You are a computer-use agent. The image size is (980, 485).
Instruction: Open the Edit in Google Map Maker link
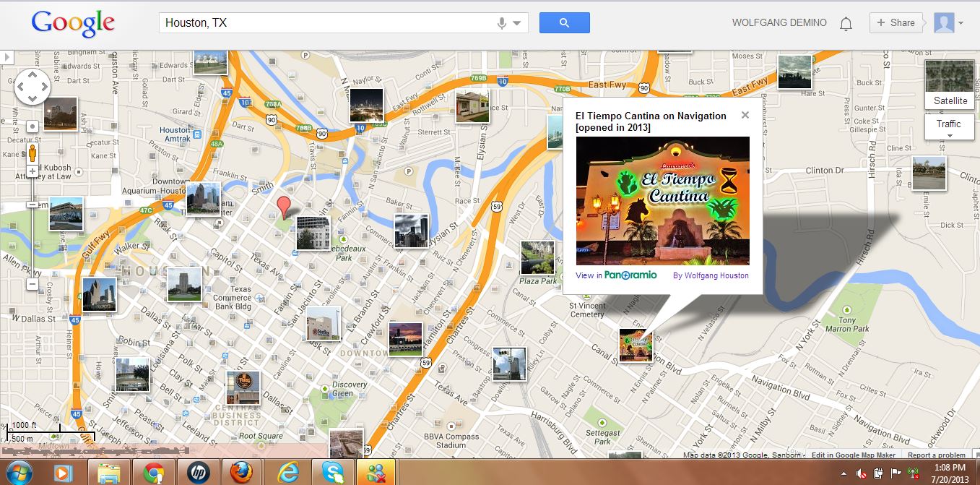click(x=853, y=455)
